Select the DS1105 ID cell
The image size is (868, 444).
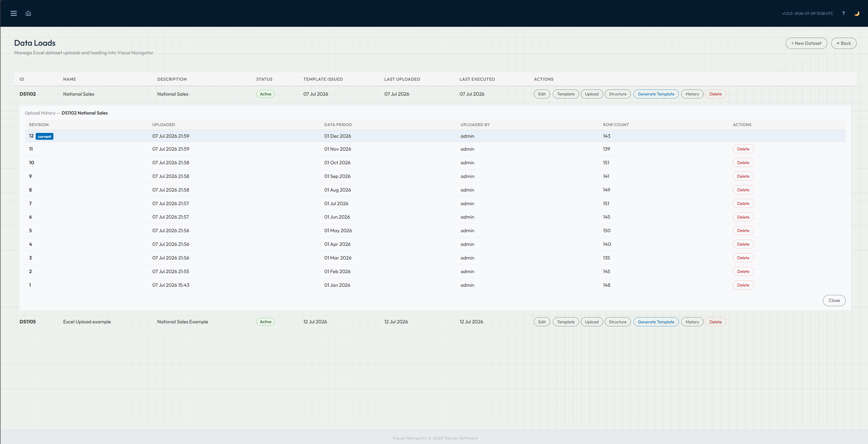(x=28, y=322)
